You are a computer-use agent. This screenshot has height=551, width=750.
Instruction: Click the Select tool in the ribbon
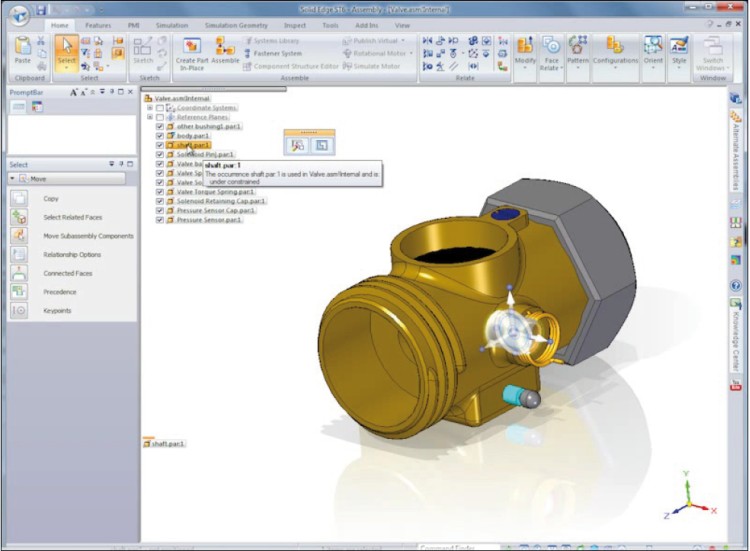click(66, 54)
